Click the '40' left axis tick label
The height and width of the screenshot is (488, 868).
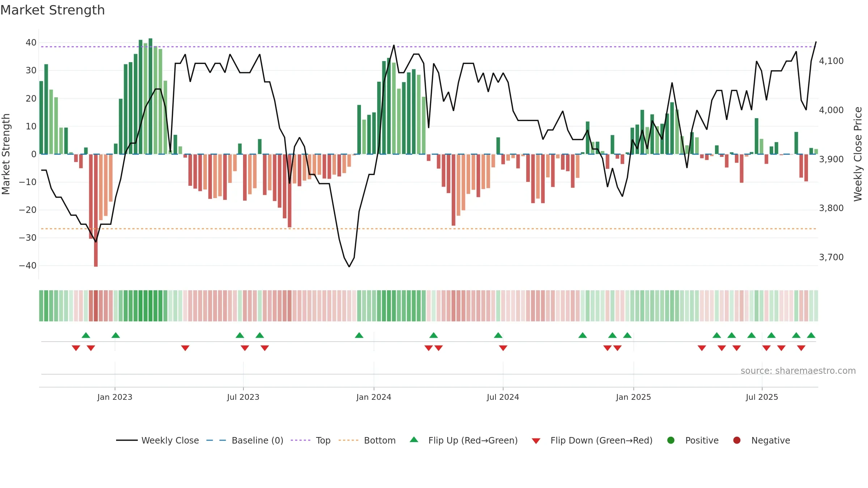click(31, 43)
